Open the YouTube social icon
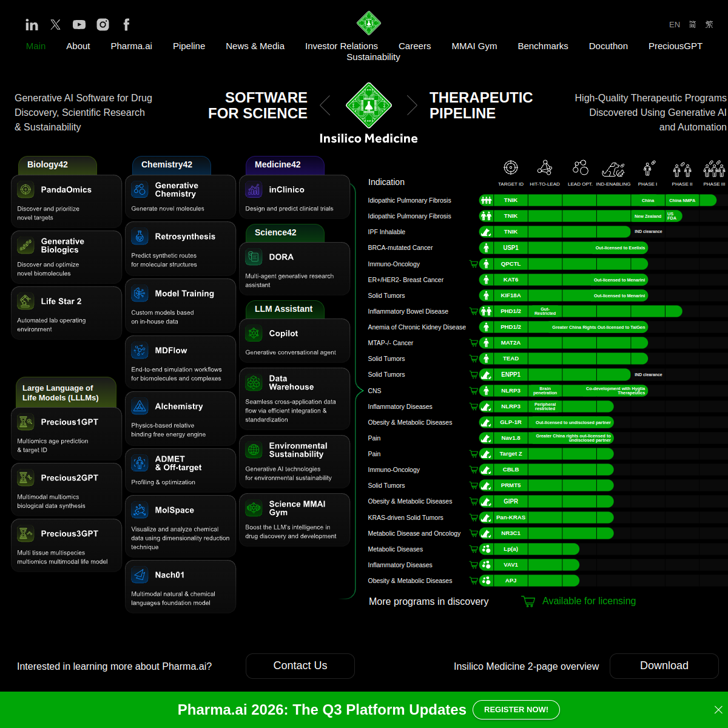 click(x=79, y=24)
